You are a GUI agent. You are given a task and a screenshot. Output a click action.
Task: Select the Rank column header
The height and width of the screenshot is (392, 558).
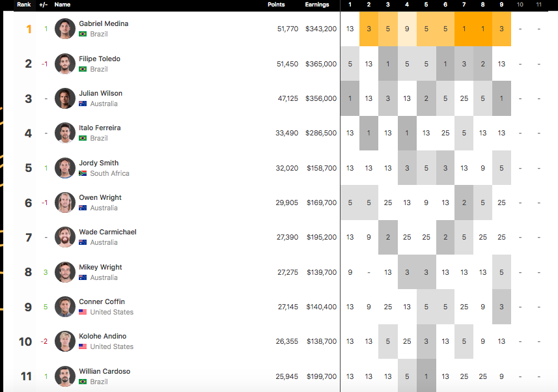23,5
